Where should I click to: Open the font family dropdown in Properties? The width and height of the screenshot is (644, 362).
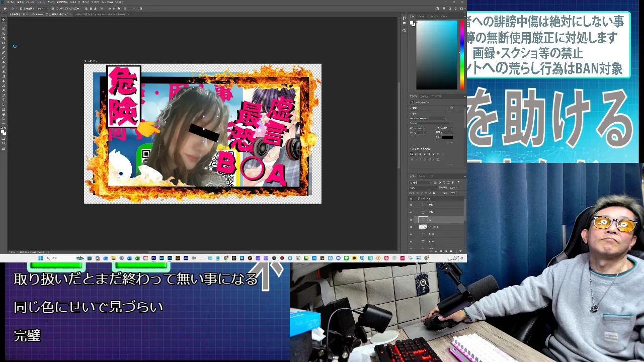428,118
